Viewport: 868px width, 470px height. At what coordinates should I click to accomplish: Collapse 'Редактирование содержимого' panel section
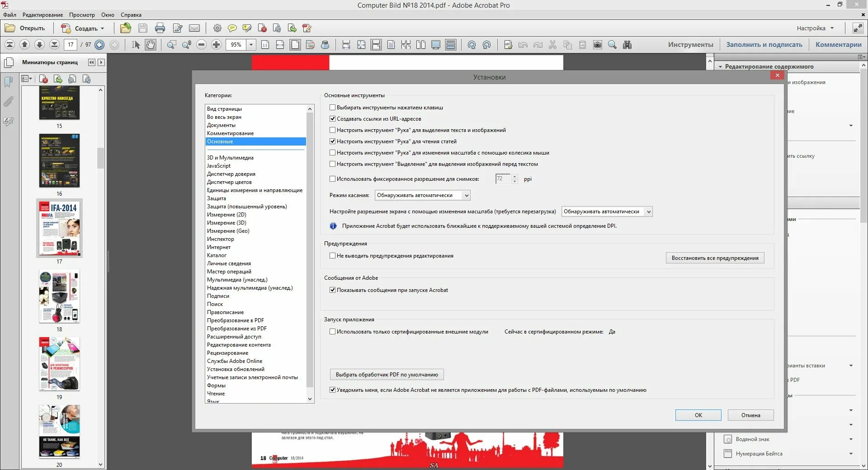click(721, 67)
